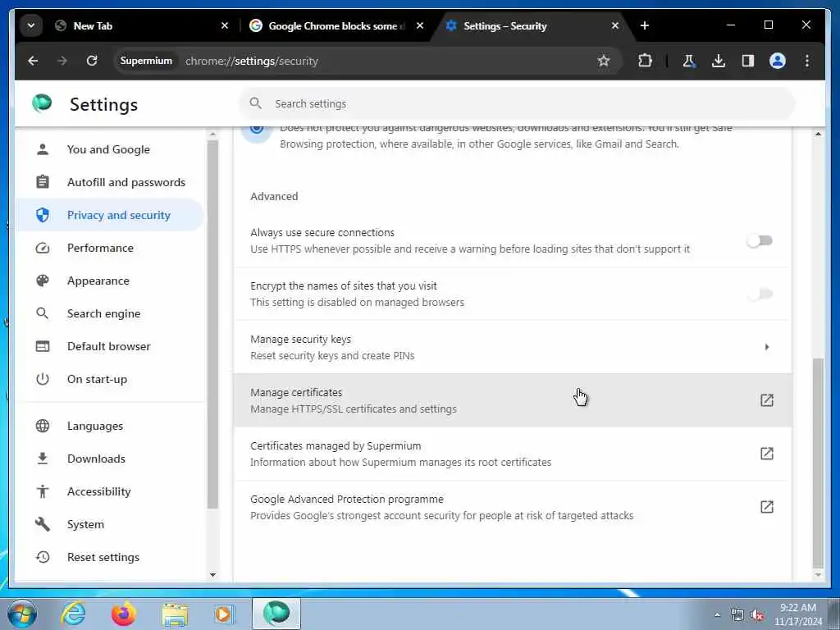Launch Internet Explorer from taskbar
Image resolution: width=840 pixels, height=630 pixels.
click(x=73, y=614)
